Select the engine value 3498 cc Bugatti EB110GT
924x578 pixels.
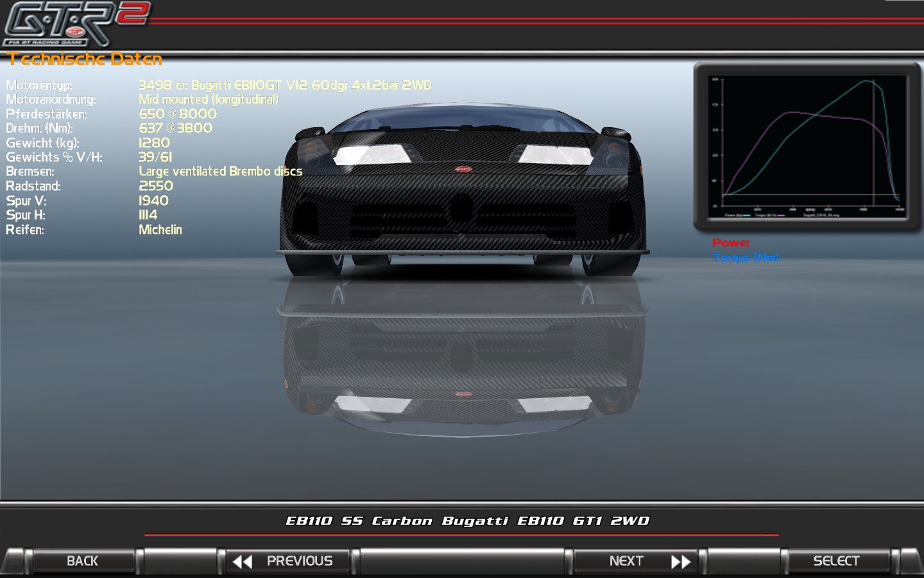(x=286, y=85)
